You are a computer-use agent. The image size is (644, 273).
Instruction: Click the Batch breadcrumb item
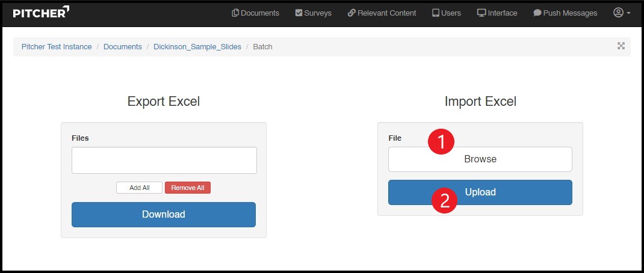(262, 47)
